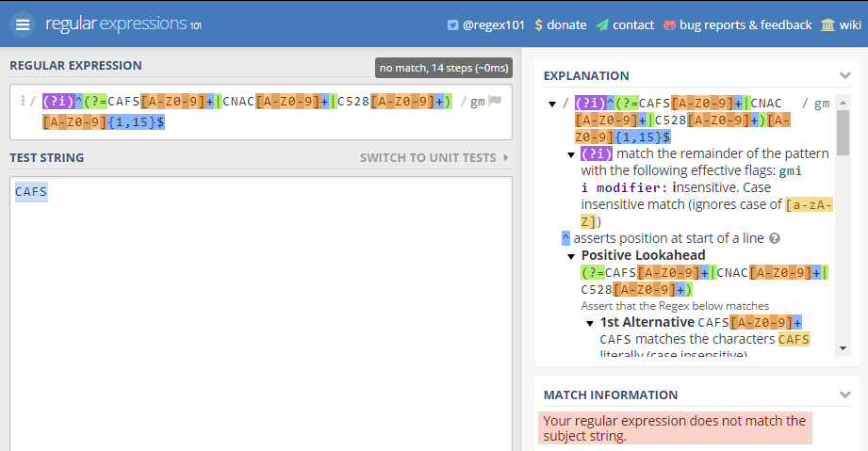
Task: Collapse the Positive Lookahead tree node
Action: pos(571,256)
